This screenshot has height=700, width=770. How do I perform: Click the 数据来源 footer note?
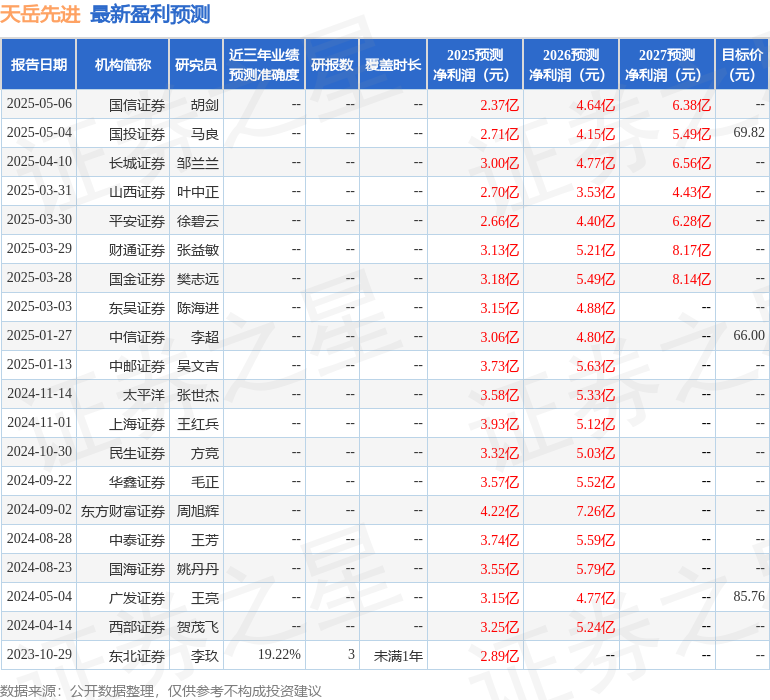click(161, 691)
